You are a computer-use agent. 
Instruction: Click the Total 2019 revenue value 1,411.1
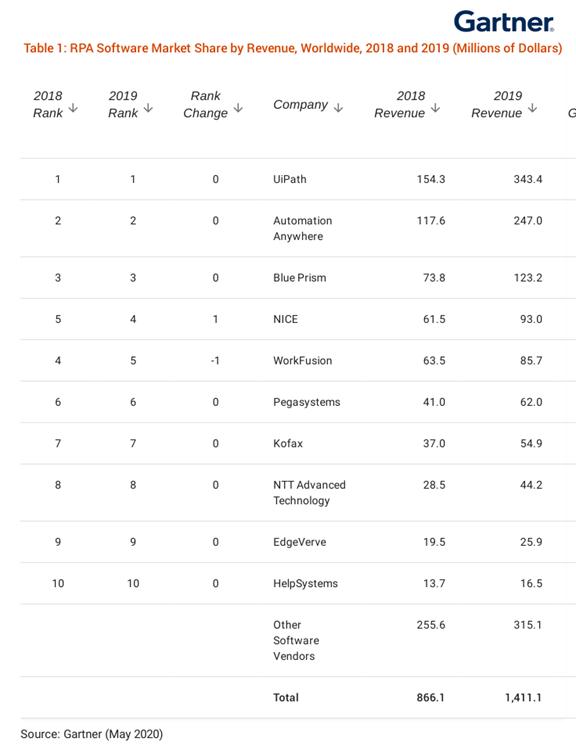(523, 697)
